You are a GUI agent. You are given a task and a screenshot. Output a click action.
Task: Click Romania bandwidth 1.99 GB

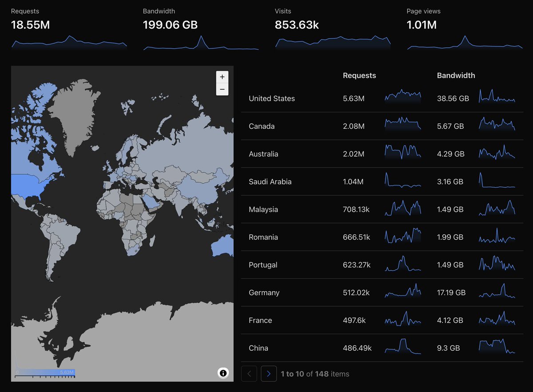tap(450, 237)
